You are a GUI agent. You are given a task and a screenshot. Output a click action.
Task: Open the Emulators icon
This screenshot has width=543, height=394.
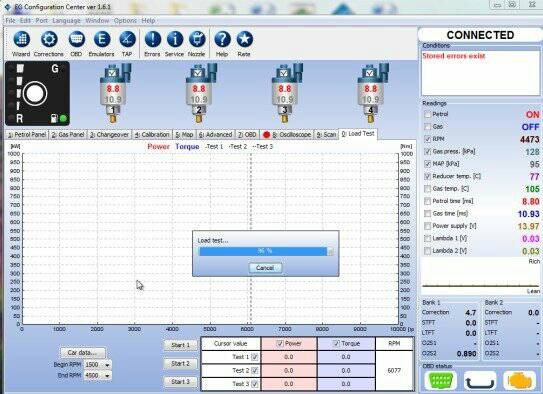102,39
